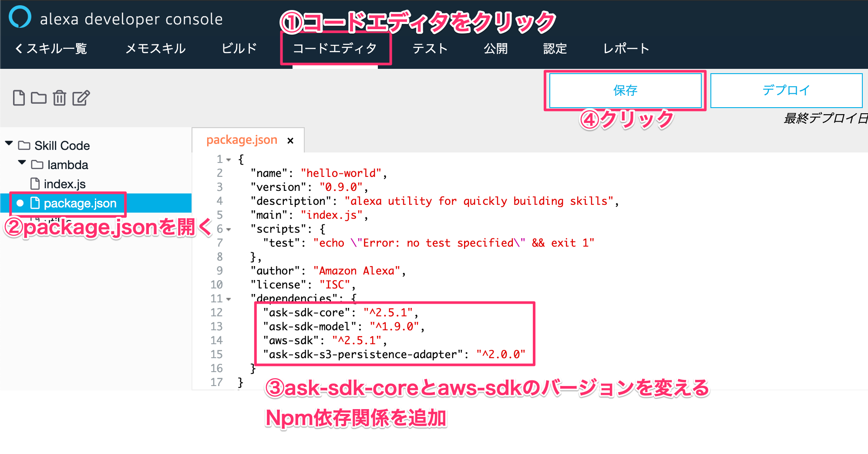Switch to the レポート tab
This screenshot has height=454, width=868.
coord(626,48)
